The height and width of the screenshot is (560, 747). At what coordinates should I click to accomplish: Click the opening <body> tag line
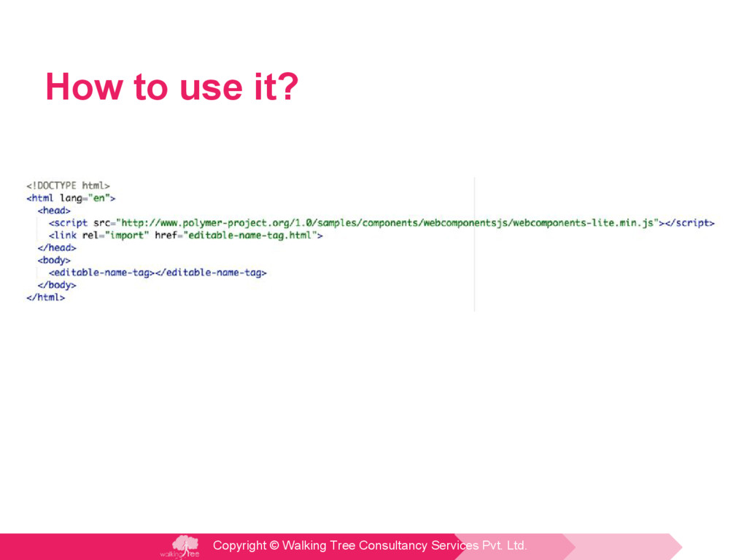click(x=54, y=260)
